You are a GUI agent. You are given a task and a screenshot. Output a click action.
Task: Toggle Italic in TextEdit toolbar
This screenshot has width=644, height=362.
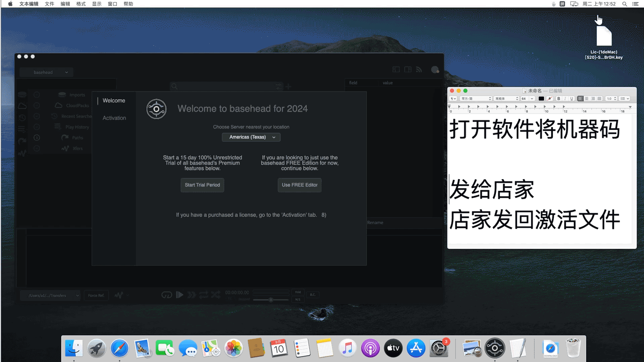pyautogui.click(x=565, y=99)
